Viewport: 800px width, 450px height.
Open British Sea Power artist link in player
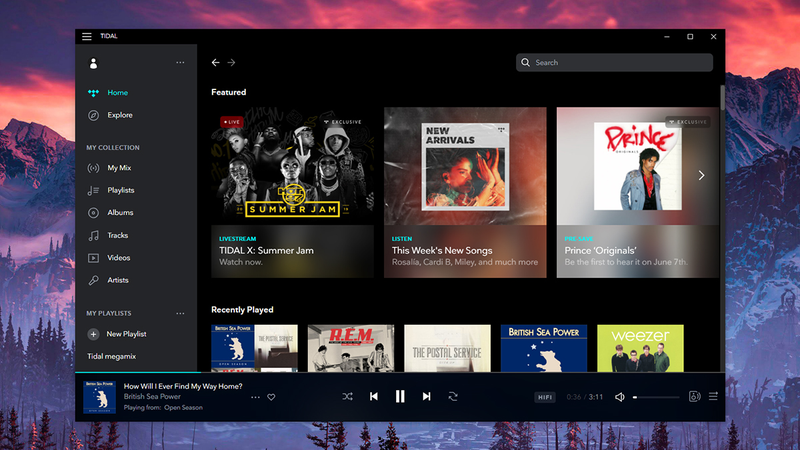(x=152, y=396)
